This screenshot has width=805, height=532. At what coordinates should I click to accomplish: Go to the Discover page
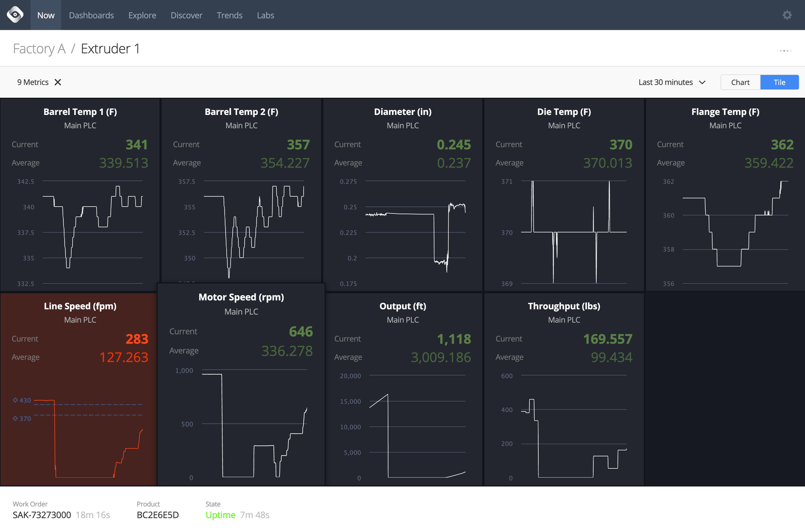[187, 15]
